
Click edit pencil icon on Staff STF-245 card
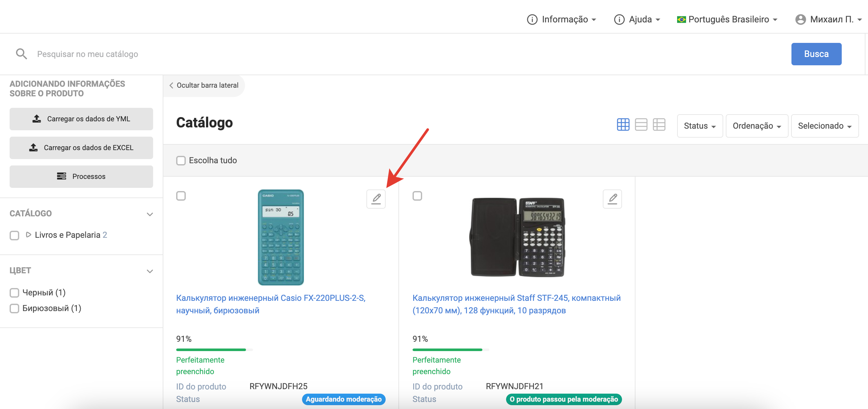tap(612, 199)
